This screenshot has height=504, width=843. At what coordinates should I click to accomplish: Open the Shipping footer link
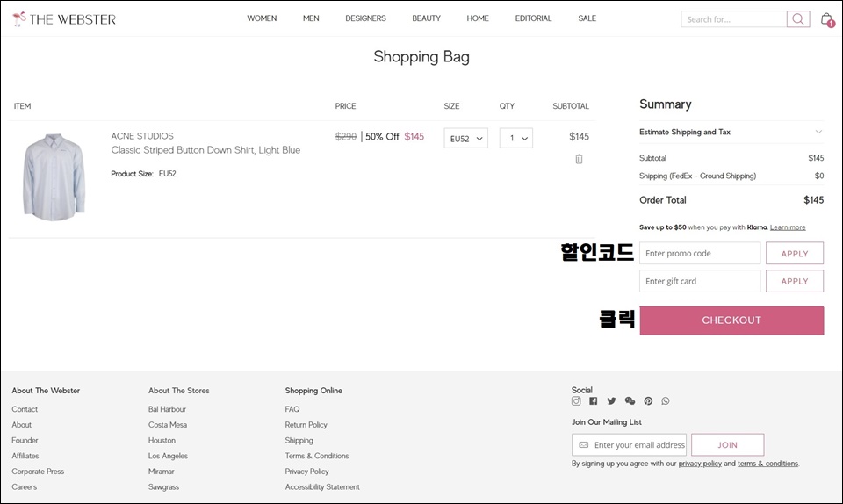pos(299,440)
